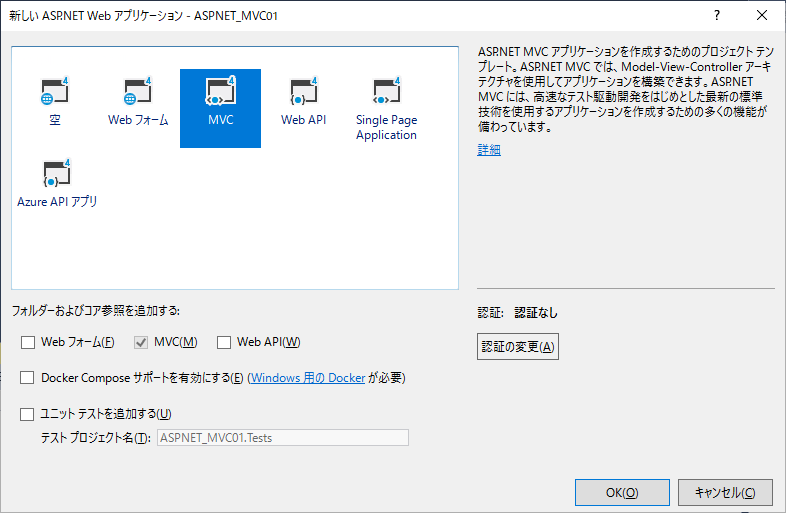Select the Web フォーム template icon
The image size is (786, 513).
(x=138, y=102)
